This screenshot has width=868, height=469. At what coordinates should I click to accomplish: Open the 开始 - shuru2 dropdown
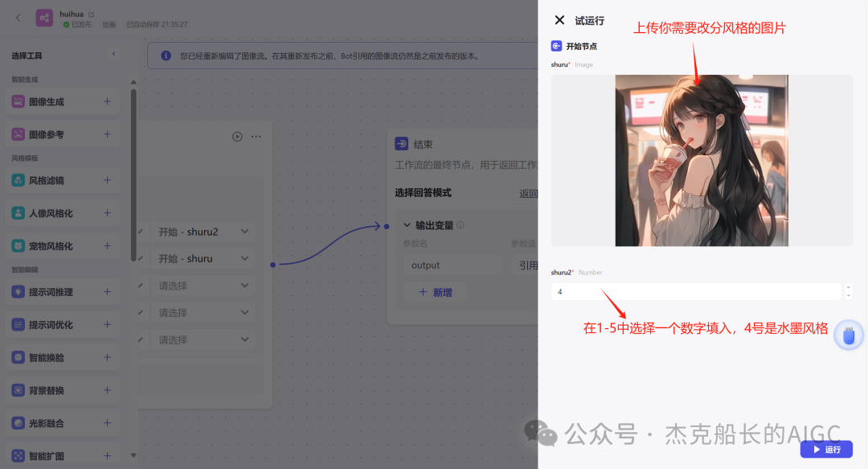(203, 232)
